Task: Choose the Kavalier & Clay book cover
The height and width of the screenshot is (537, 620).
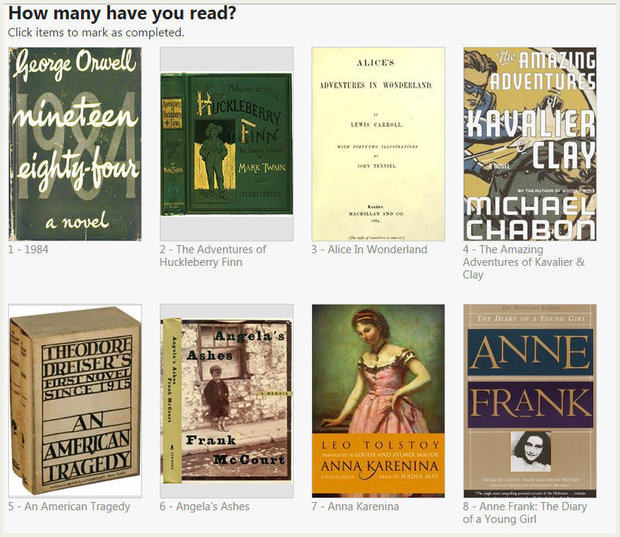Action: coord(530,144)
